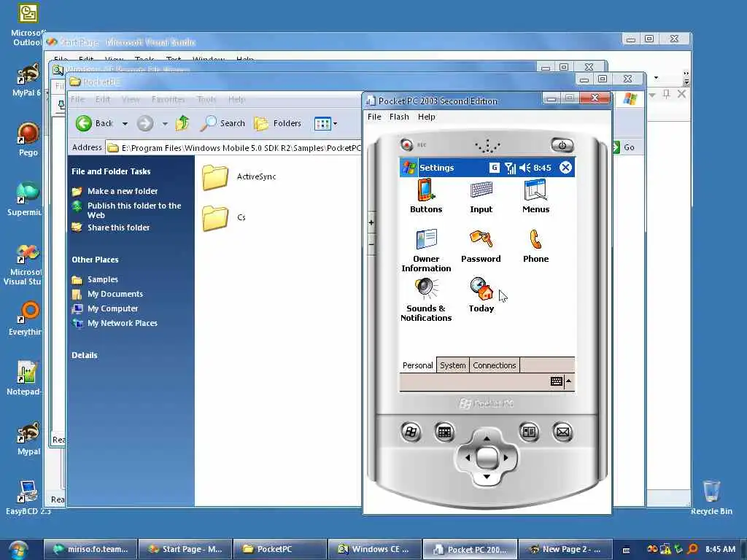Open the emulator Help menu

[426, 117]
